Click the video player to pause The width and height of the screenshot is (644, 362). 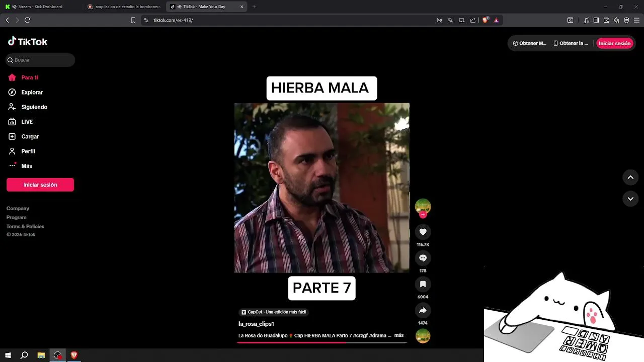(322, 188)
